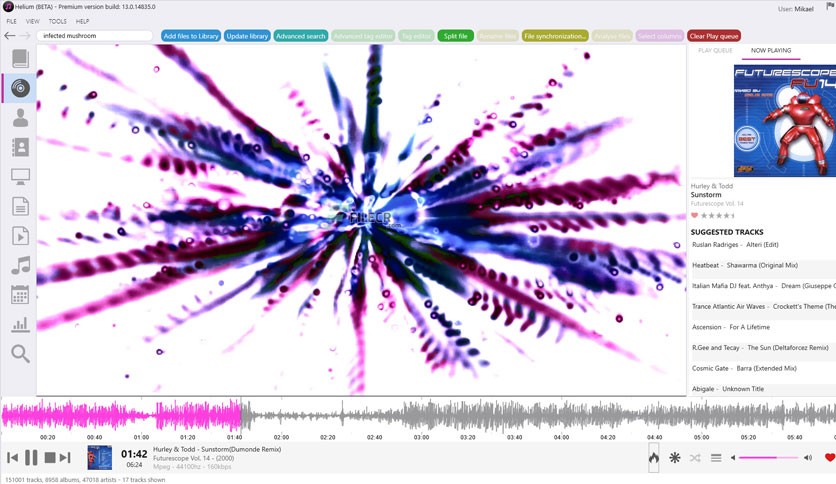Open the album disc view in sidebar
The width and height of the screenshot is (836, 484).
click(20, 88)
